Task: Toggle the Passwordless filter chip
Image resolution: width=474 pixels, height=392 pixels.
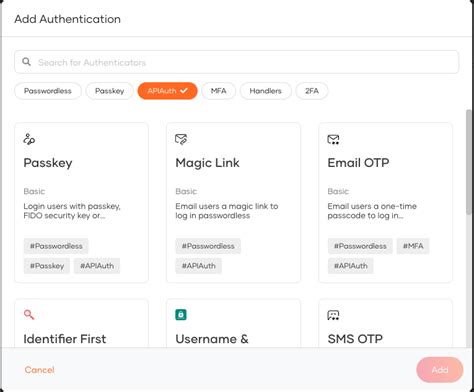Action: coord(48,91)
